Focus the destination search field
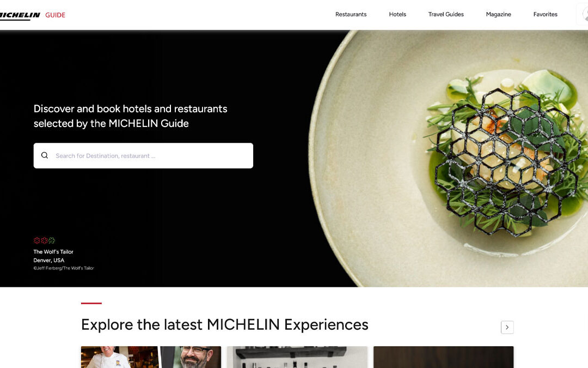Image resolution: width=588 pixels, height=368 pixels. (143, 155)
